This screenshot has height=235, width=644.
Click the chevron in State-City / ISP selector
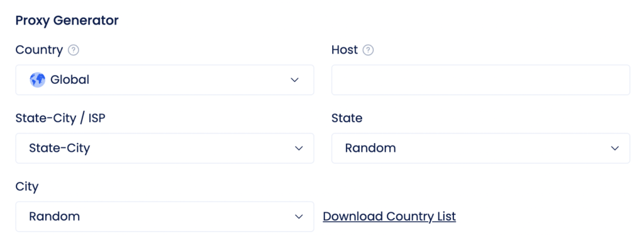tap(299, 148)
